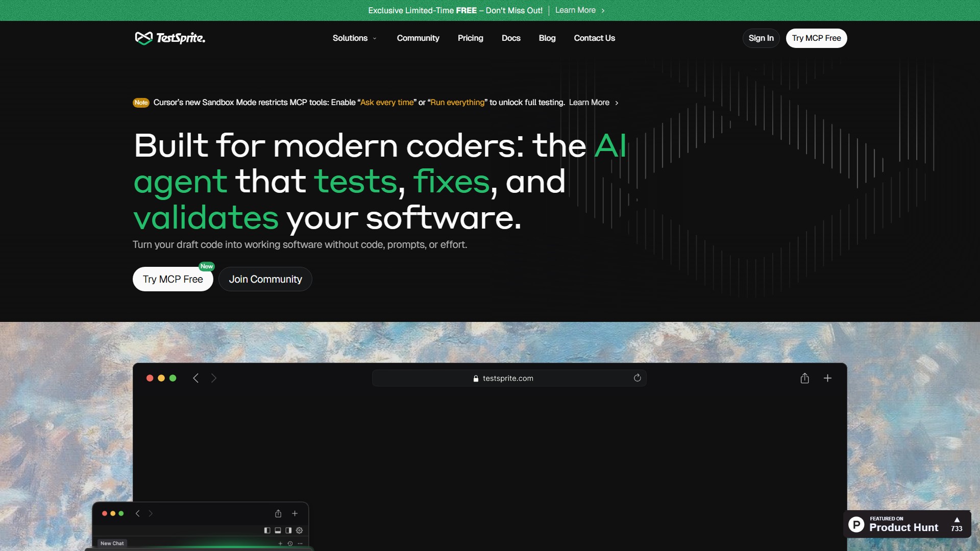The width and height of the screenshot is (980, 551).
Task: Click the reload icon in mock address bar
Action: pos(637,378)
